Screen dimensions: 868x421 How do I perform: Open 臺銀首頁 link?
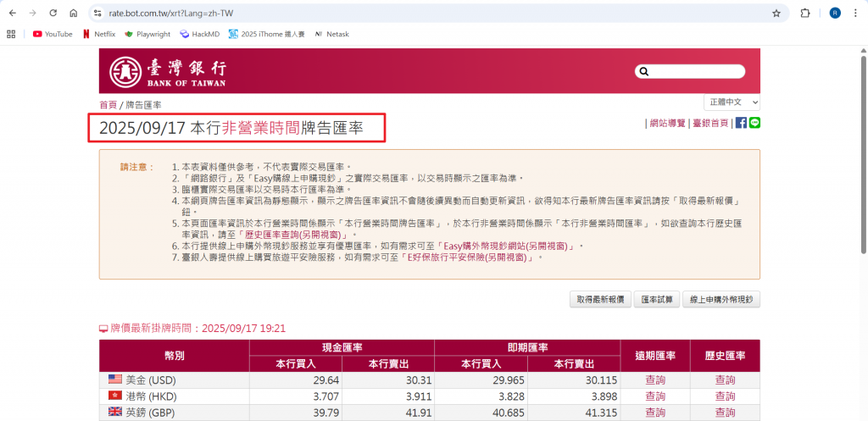pyautogui.click(x=709, y=123)
